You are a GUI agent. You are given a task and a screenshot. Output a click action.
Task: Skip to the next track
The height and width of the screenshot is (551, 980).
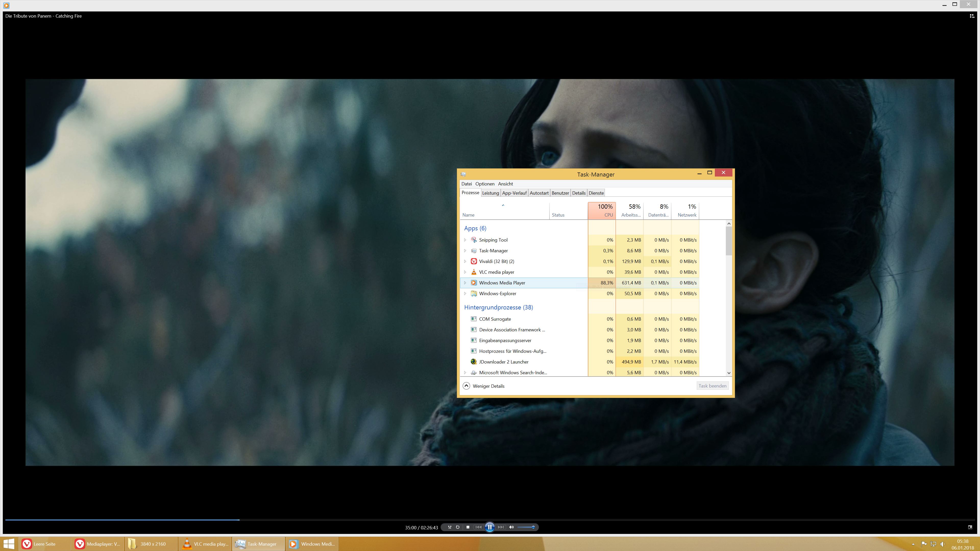coord(501,527)
